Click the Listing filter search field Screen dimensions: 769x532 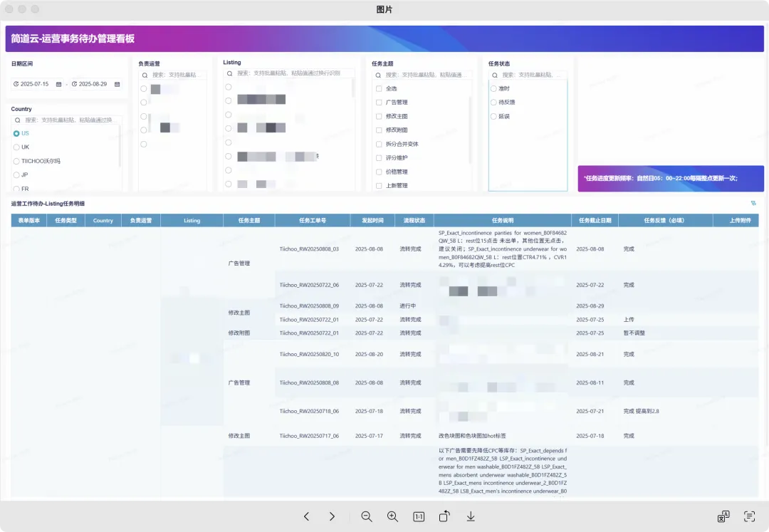coord(293,73)
